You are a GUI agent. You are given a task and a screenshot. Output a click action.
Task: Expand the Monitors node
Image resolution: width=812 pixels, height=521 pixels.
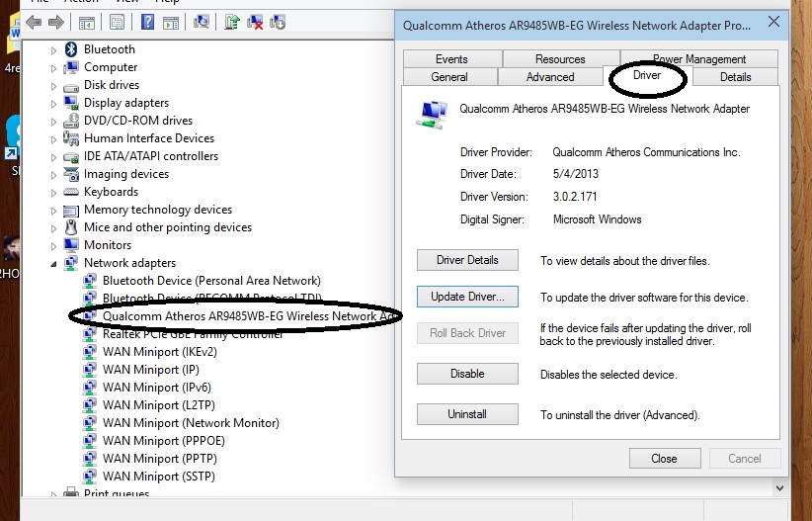pos(53,246)
